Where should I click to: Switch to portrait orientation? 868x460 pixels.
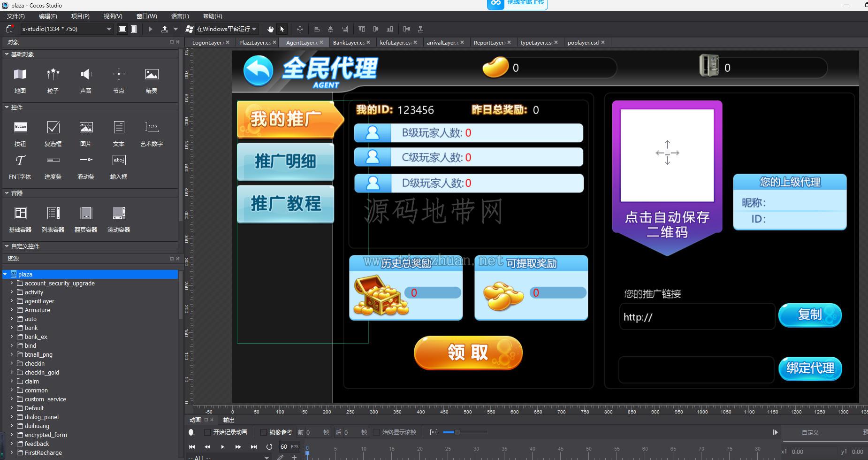(134, 29)
